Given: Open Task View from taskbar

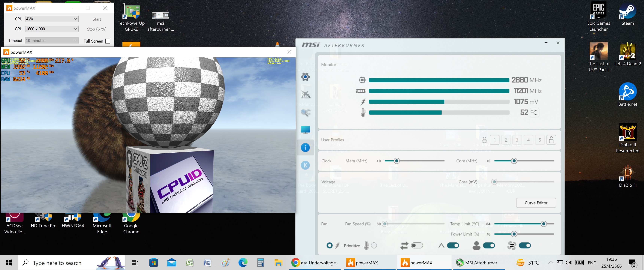Looking at the screenshot, I should [x=134, y=262].
